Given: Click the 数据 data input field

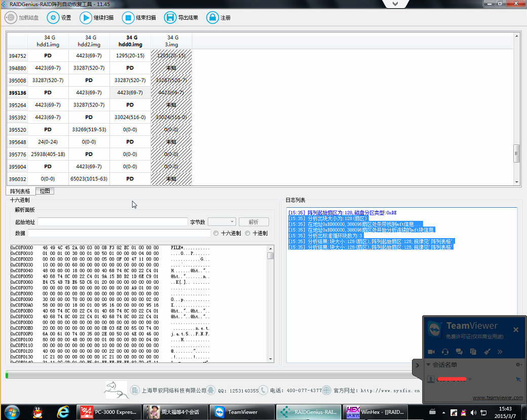Looking at the screenshot, I should (119, 233).
